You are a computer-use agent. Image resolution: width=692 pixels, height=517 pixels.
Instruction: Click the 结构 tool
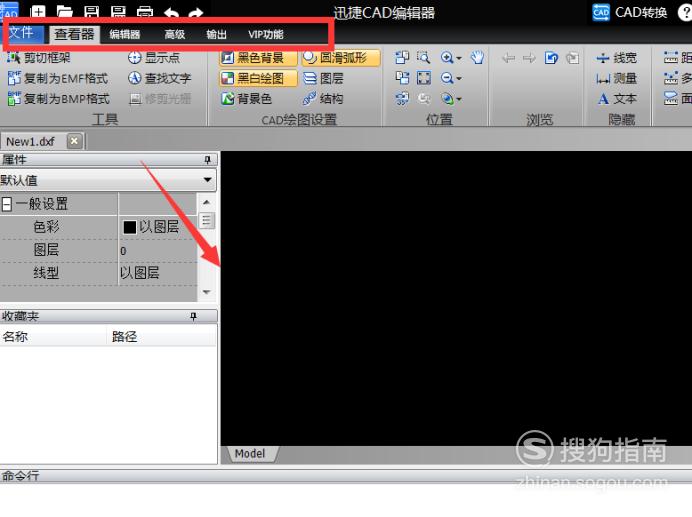323,98
